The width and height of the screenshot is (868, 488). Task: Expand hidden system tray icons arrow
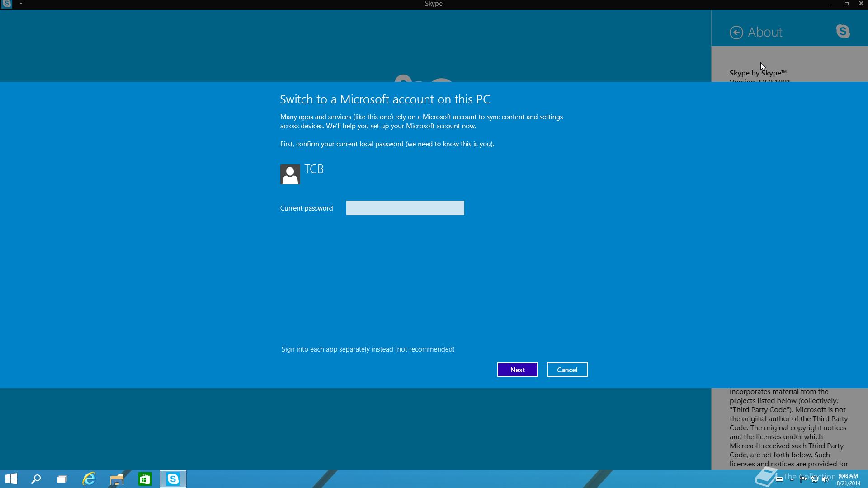792,480
